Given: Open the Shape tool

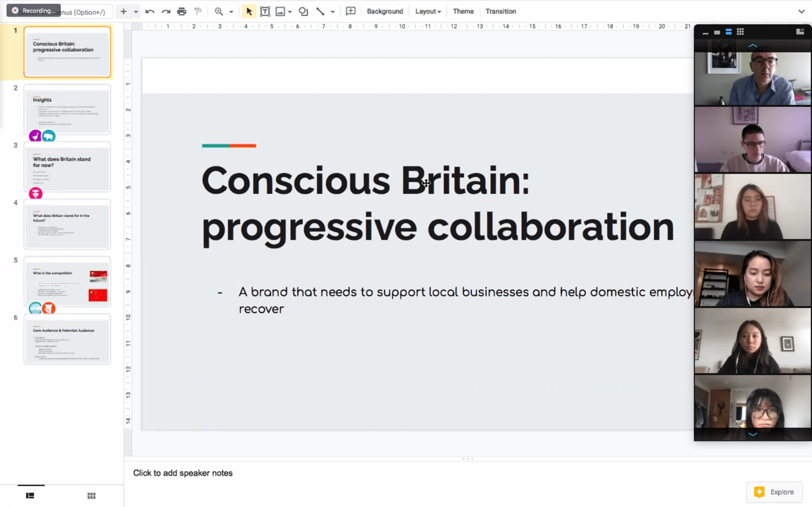Looking at the screenshot, I should (x=304, y=12).
